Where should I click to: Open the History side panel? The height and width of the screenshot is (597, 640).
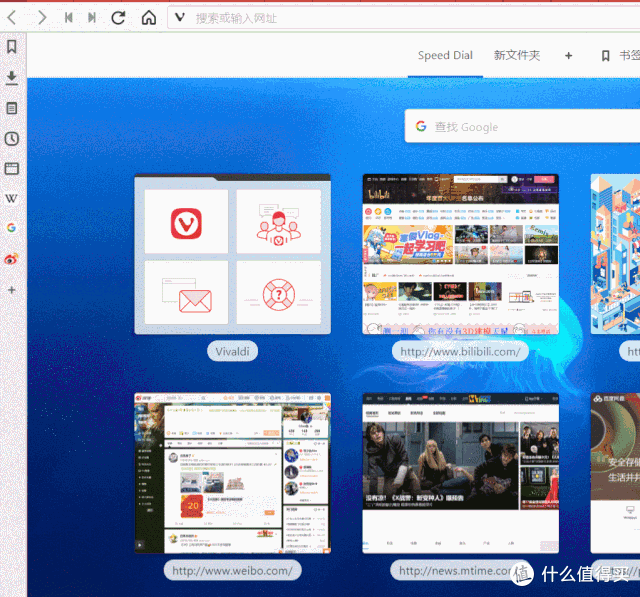point(12,139)
